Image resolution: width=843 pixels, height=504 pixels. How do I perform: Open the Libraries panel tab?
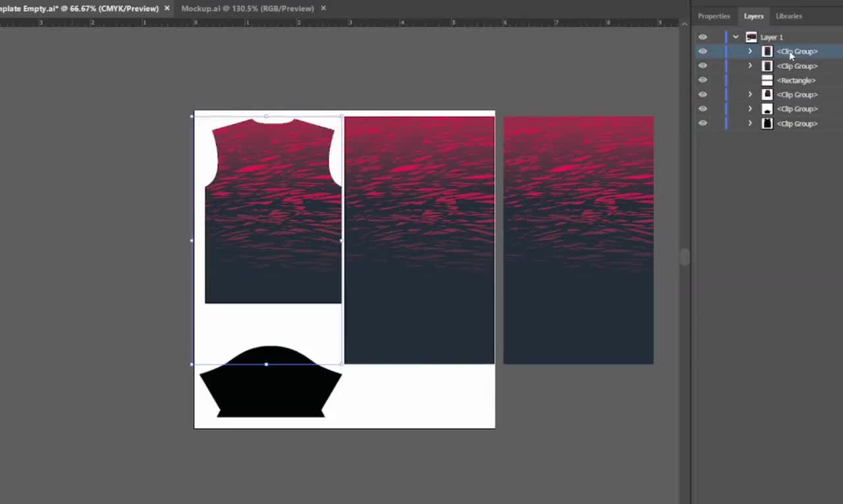(788, 16)
